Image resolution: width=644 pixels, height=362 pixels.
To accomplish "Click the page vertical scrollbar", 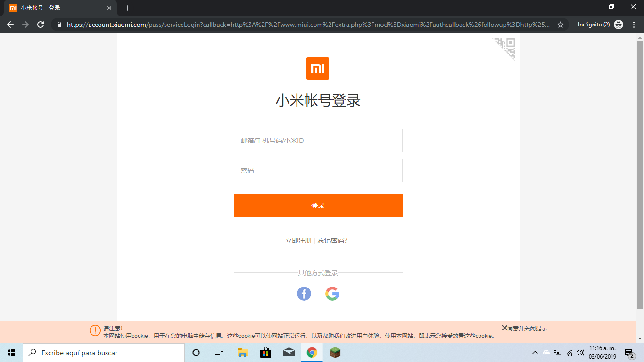I will (640, 175).
